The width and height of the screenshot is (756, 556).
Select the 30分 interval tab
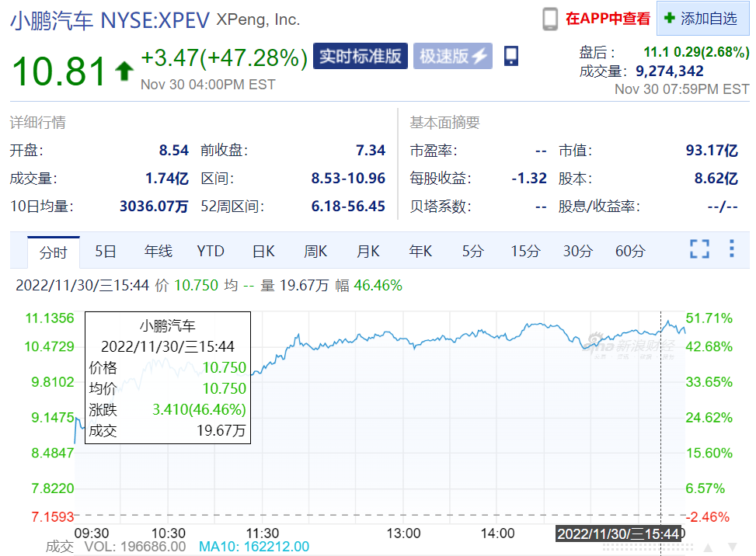click(x=577, y=251)
